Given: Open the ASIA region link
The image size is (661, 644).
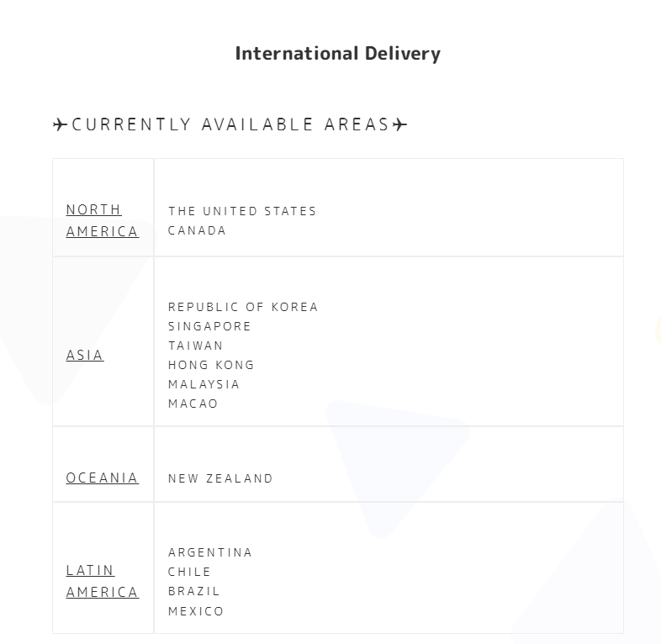Looking at the screenshot, I should [x=85, y=356].
